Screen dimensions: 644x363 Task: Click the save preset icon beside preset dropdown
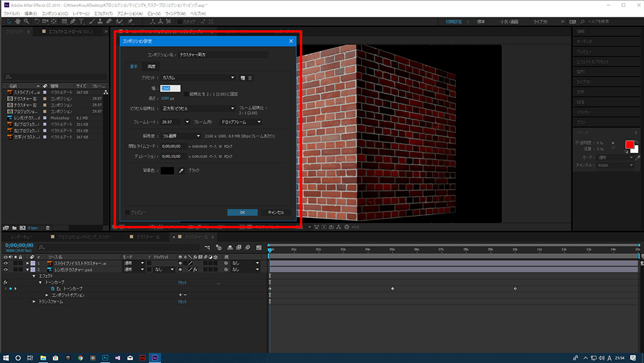click(243, 78)
